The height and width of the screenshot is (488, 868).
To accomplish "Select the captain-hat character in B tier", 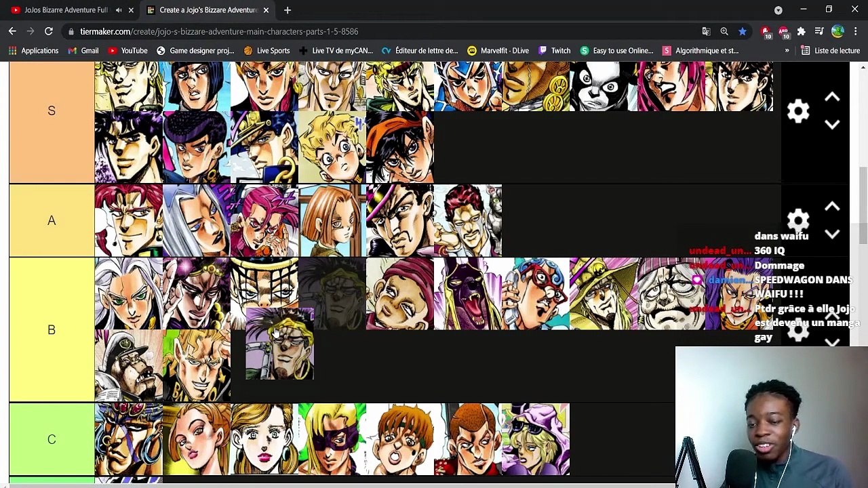I will click(129, 366).
